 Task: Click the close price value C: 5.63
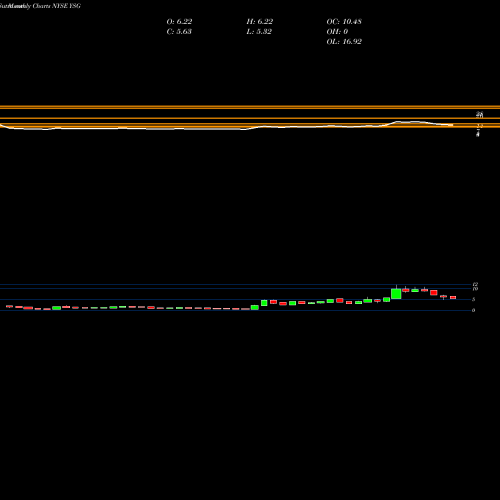pos(179,31)
